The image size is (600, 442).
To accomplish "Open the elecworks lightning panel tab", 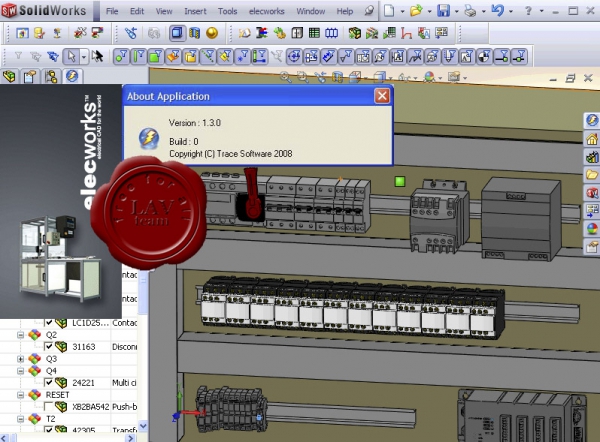I will (72, 76).
